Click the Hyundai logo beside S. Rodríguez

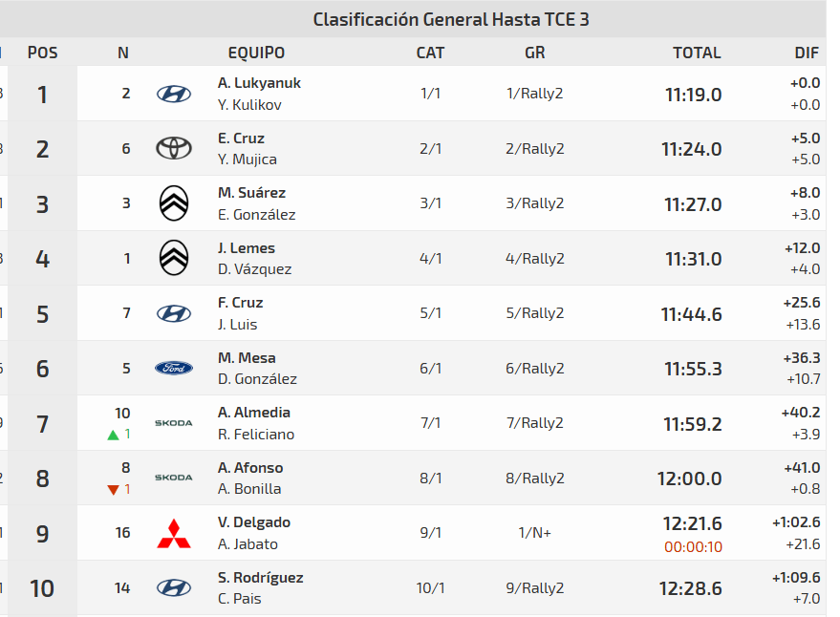point(174,587)
